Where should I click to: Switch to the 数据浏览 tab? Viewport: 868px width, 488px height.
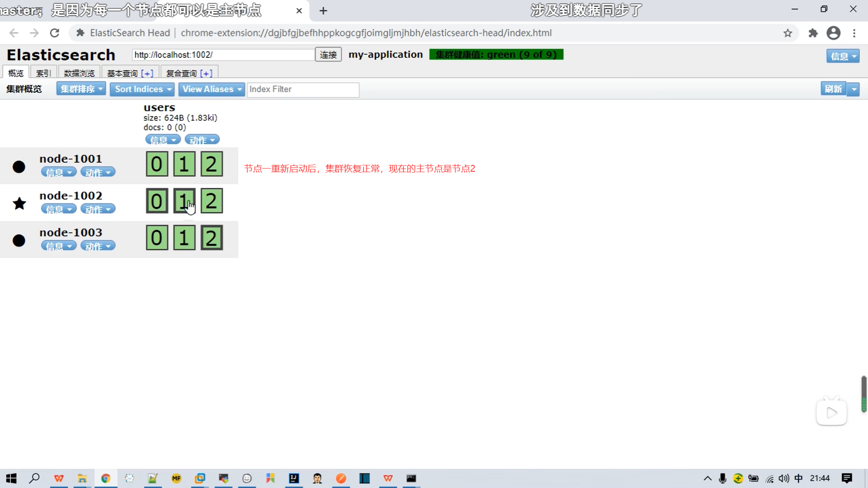pyautogui.click(x=79, y=73)
